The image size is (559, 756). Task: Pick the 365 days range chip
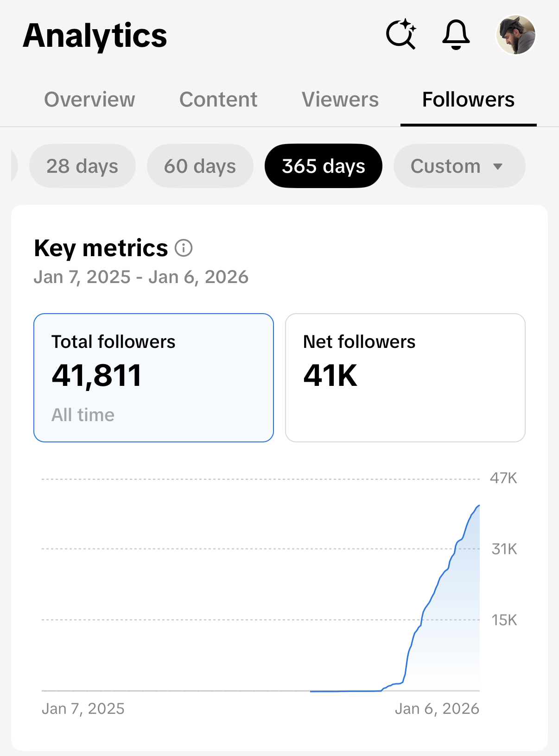(324, 166)
